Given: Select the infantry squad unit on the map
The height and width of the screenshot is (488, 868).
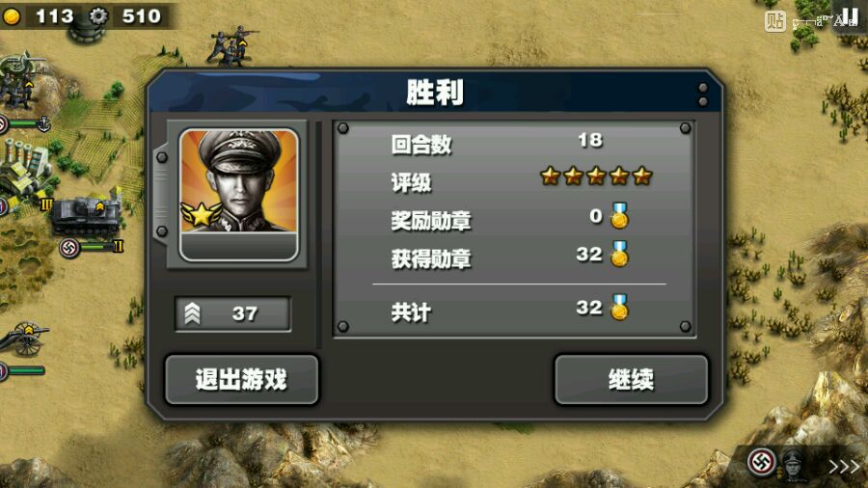Looking at the screenshot, I should click(231, 46).
